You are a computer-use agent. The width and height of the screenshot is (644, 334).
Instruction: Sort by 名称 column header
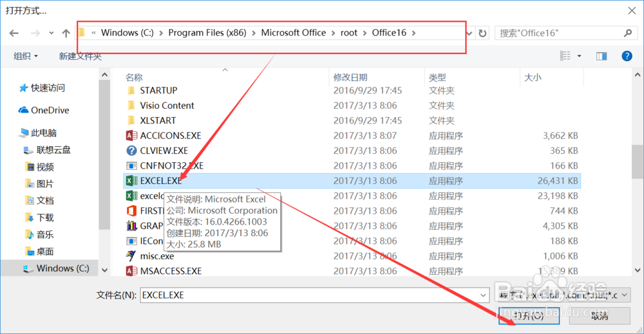[134, 77]
